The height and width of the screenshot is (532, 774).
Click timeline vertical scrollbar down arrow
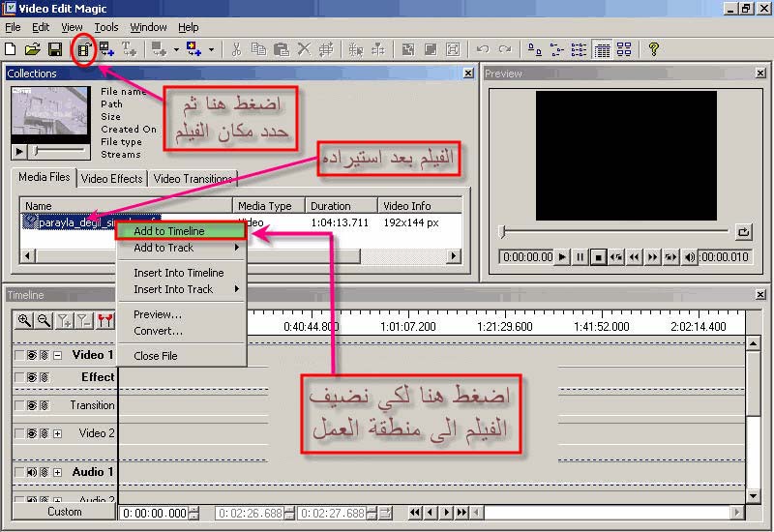753,496
